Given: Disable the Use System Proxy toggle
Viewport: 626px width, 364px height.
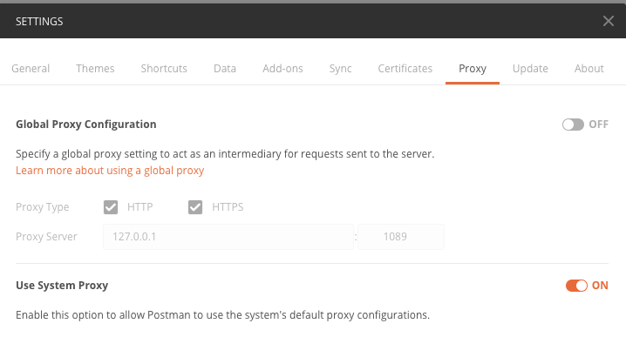Looking at the screenshot, I should pyautogui.click(x=576, y=286).
